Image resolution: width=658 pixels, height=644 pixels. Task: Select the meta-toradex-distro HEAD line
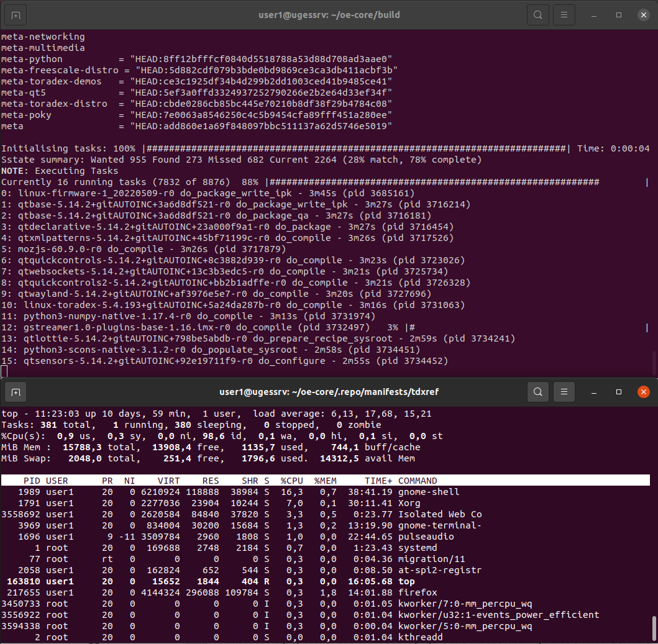[196, 104]
